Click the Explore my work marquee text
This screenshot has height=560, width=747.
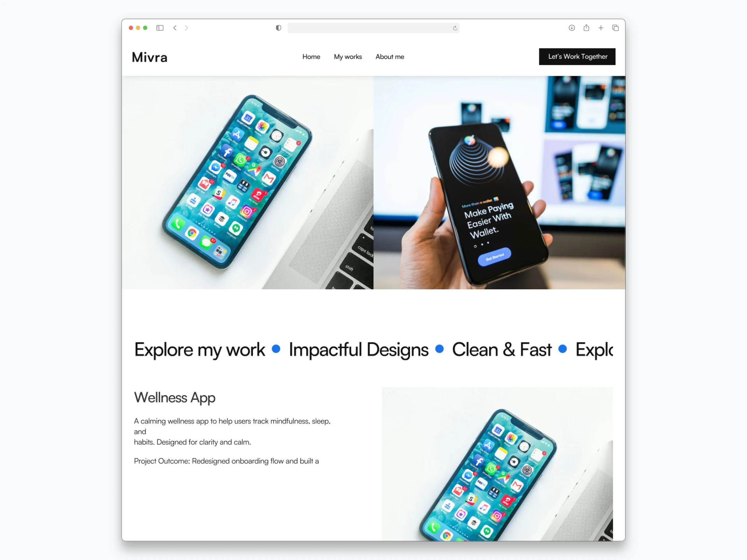(200, 350)
